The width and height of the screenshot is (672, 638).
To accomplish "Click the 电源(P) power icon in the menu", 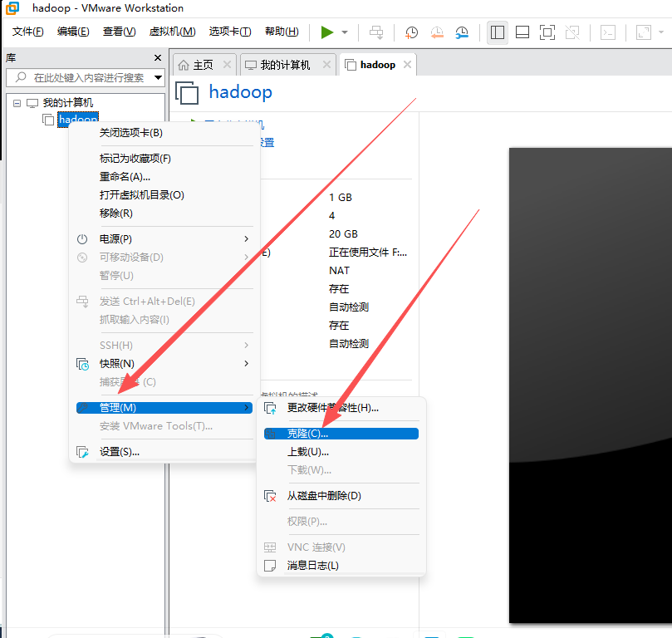I will [82, 239].
